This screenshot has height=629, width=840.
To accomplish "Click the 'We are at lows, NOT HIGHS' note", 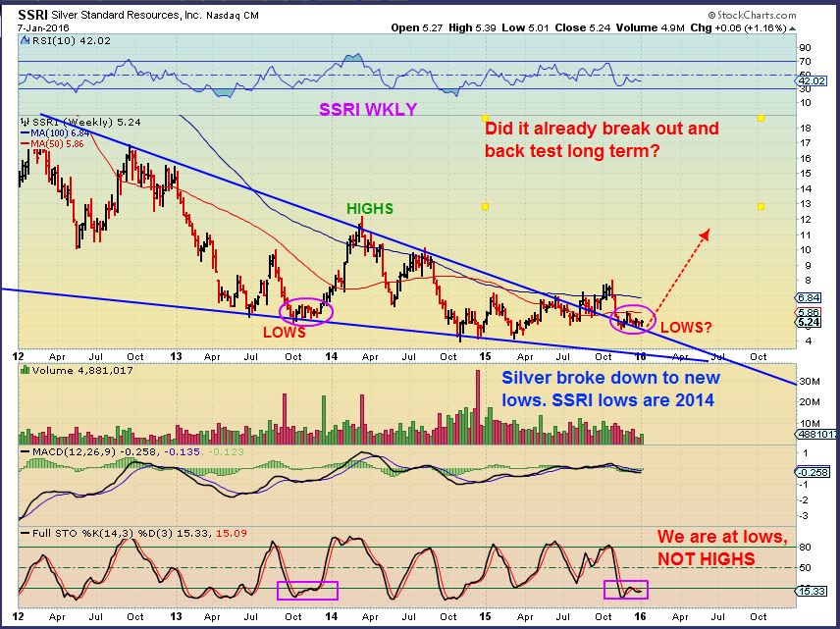I will pos(722,548).
